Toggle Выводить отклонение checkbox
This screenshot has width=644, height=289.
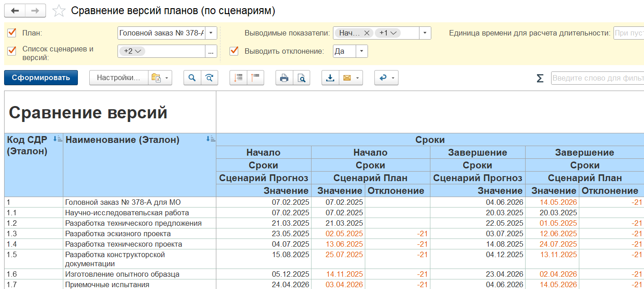tap(234, 51)
